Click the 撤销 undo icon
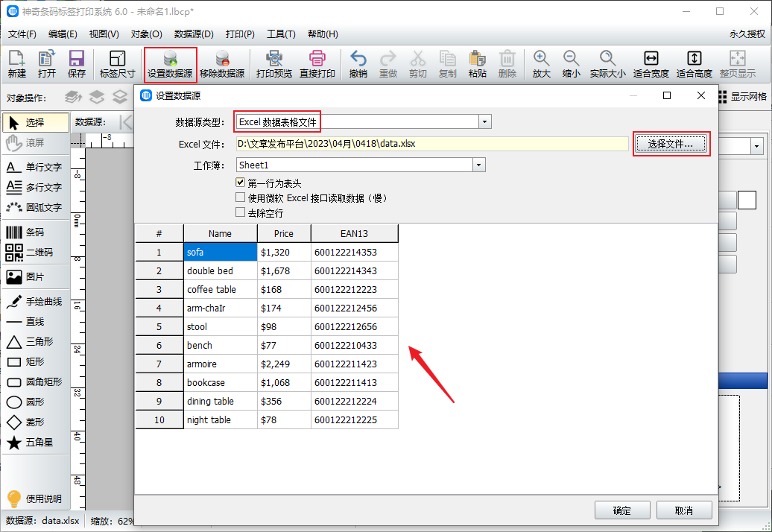772x532 pixels. (358, 60)
